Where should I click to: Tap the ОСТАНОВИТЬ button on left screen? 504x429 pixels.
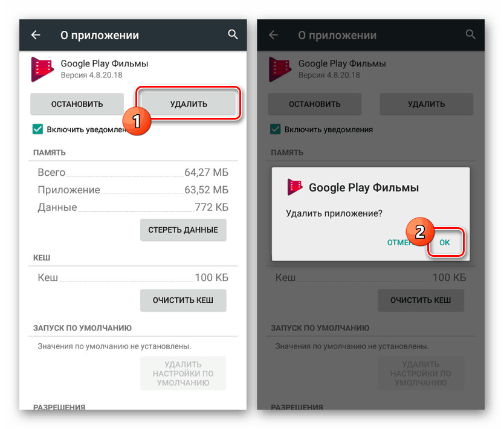click(77, 104)
